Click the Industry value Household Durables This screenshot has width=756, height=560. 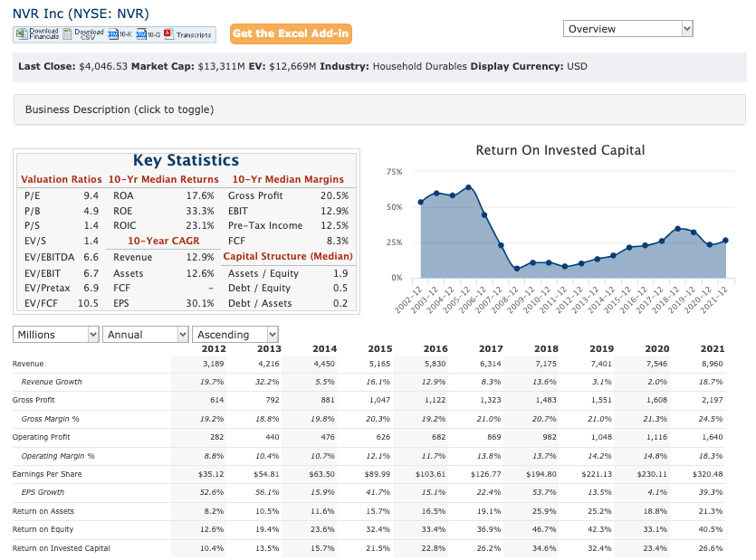(x=420, y=67)
